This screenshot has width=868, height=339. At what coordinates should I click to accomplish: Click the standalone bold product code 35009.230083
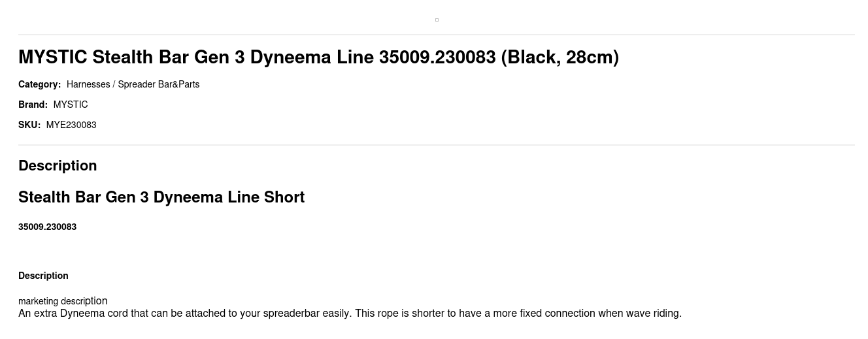[47, 227]
